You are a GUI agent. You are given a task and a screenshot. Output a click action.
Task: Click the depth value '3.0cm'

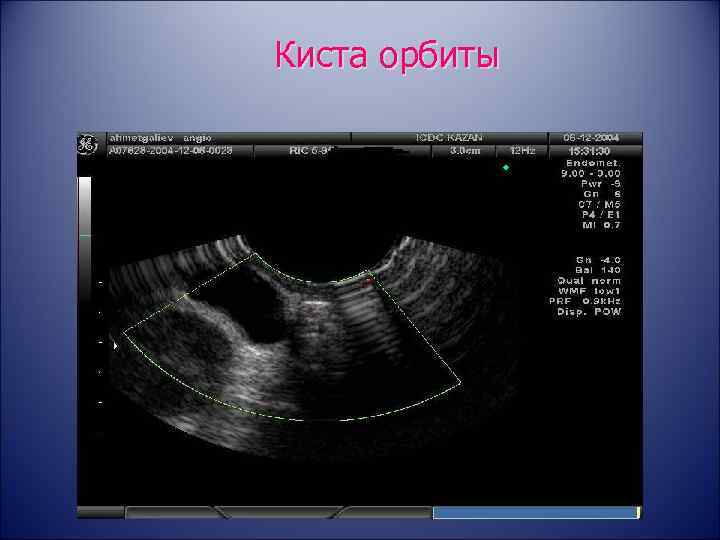pos(465,151)
